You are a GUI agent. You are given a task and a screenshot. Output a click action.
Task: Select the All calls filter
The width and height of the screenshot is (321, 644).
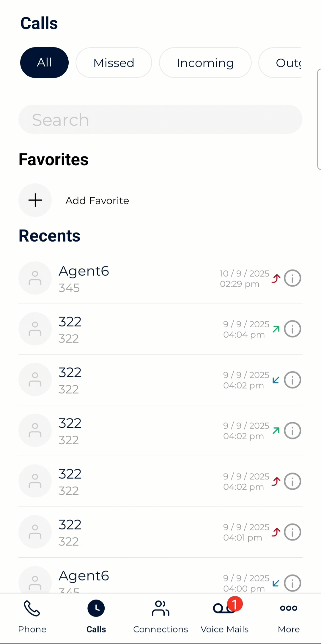44,63
